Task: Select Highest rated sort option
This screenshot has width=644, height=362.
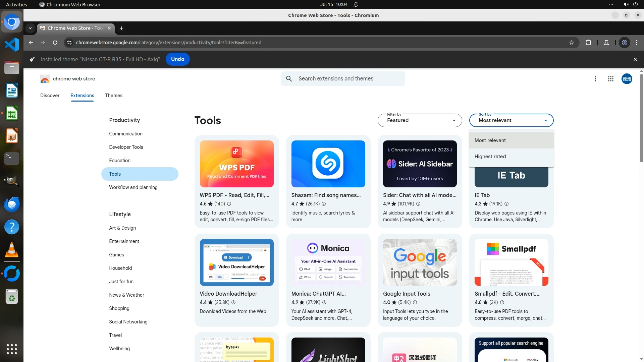Action: click(490, 157)
